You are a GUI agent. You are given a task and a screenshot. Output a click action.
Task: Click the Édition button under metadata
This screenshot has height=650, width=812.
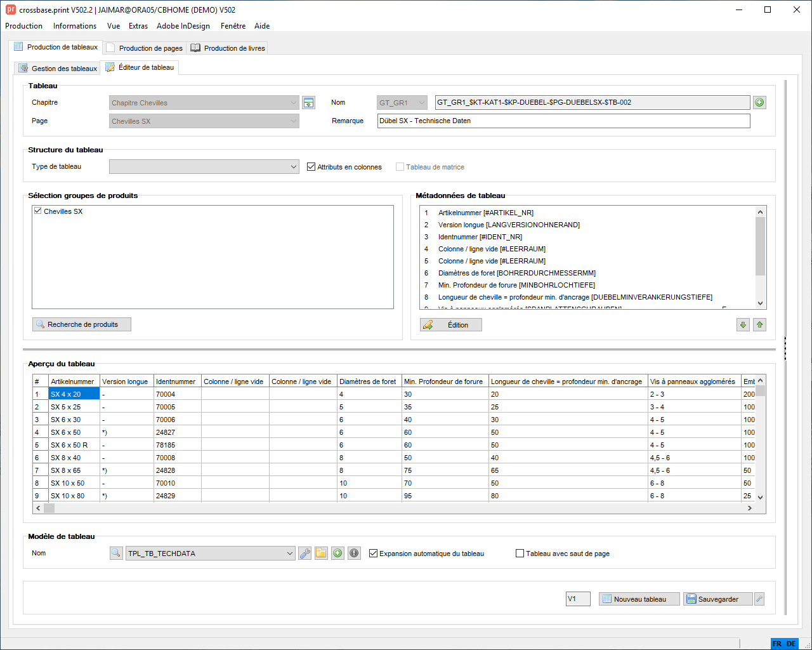click(x=451, y=325)
